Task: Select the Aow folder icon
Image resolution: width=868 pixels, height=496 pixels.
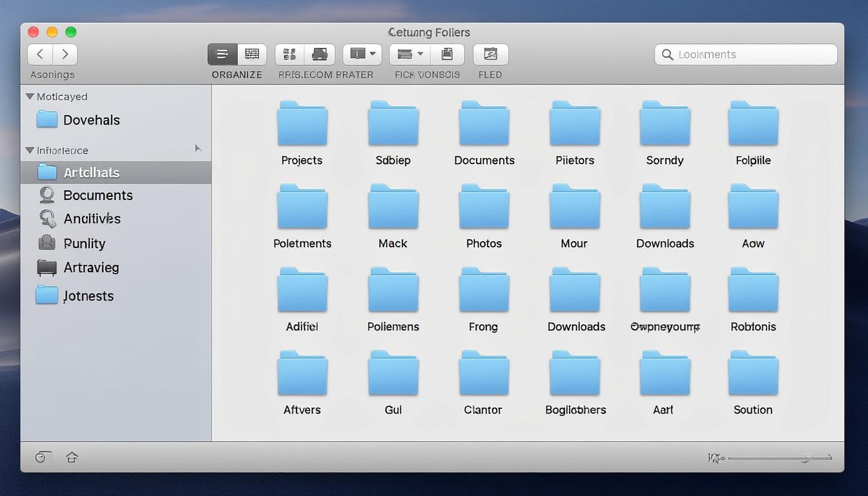Action: click(753, 206)
